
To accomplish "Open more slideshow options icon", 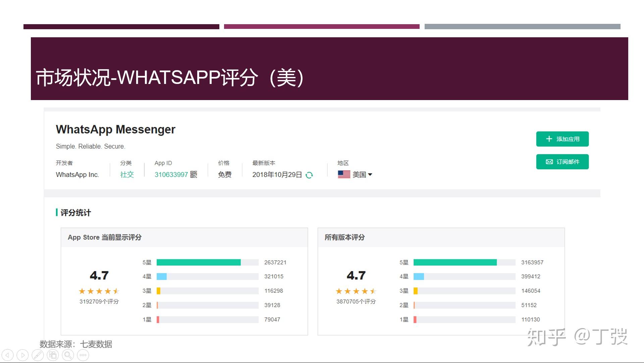I will pyautogui.click(x=83, y=355).
